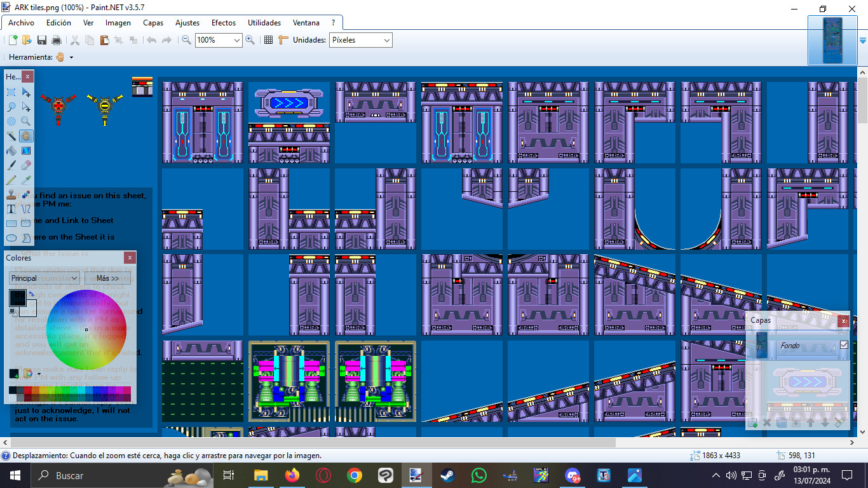Toggle the rulers display
868x488 pixels.
coord(283,40)
